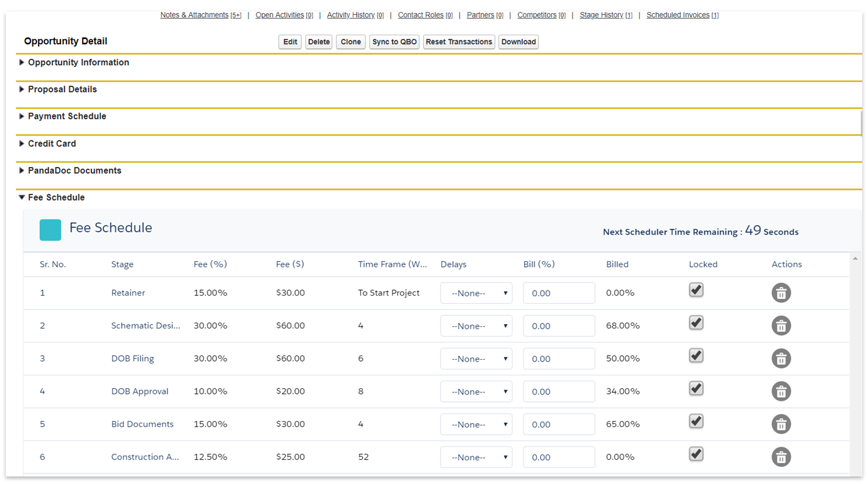Expand the Opportunity Information section
The width and height of the screenshot is (868, 484).
pos(21,62)
